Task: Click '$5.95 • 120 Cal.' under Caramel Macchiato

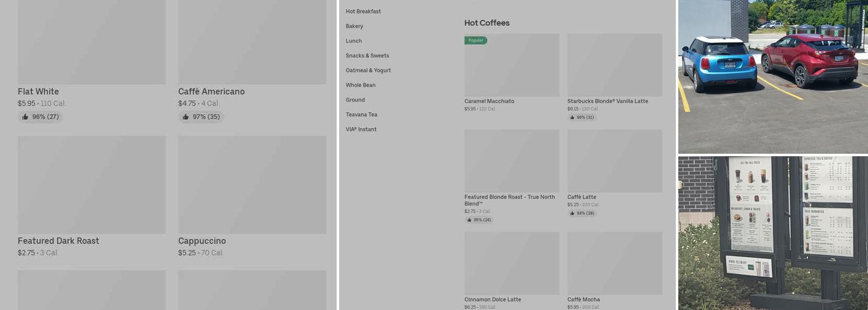Action: pyautogui.click(x=480, y=109)
